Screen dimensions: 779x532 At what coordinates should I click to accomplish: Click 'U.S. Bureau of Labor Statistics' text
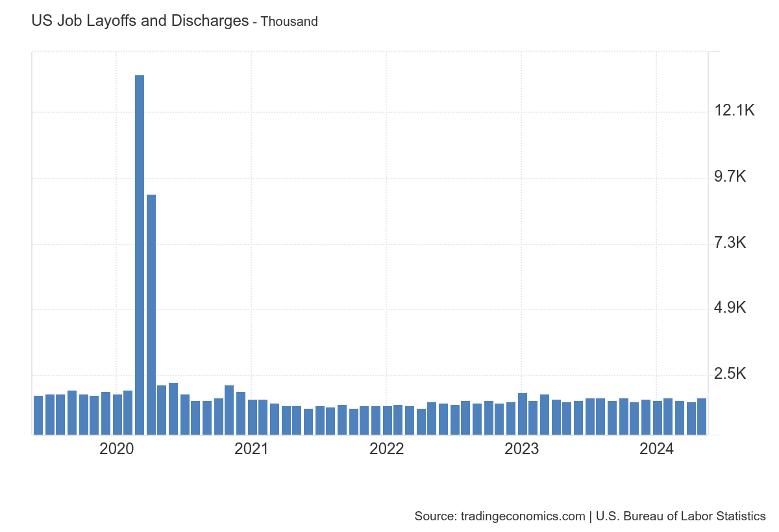point(680,516)
